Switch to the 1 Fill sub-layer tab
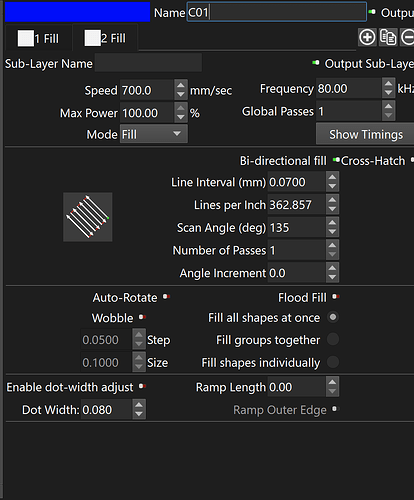This screenshot has height=500, width=414. [x=38, y=38]
